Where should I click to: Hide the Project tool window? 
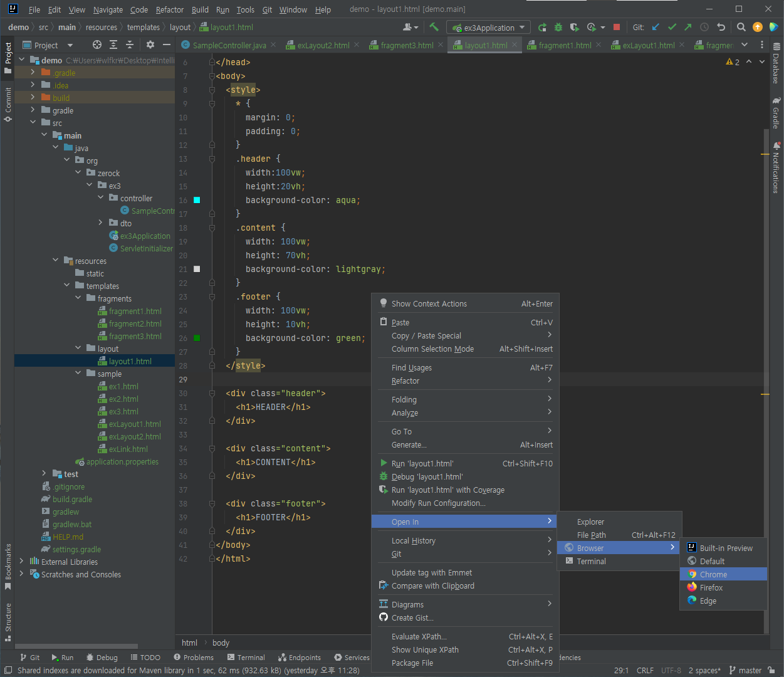pyautogui.click(x=166, y=45)
